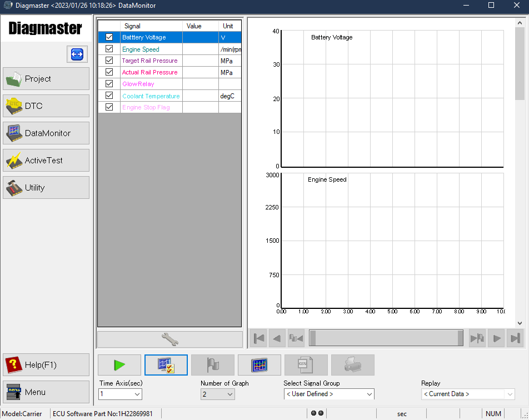Toggle the GlowRelay checkbox
The image size is (529, 420).
tap(109, 84)
